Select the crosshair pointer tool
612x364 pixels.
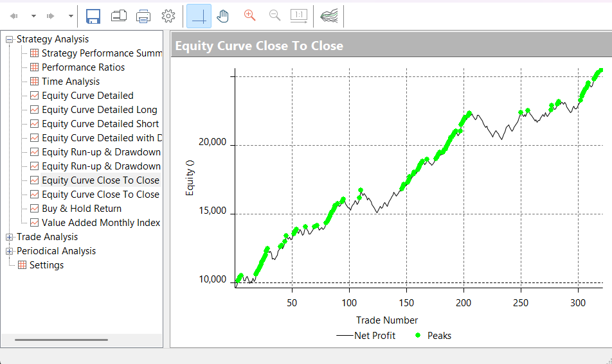pyautogui.click(x=199, y=16)
